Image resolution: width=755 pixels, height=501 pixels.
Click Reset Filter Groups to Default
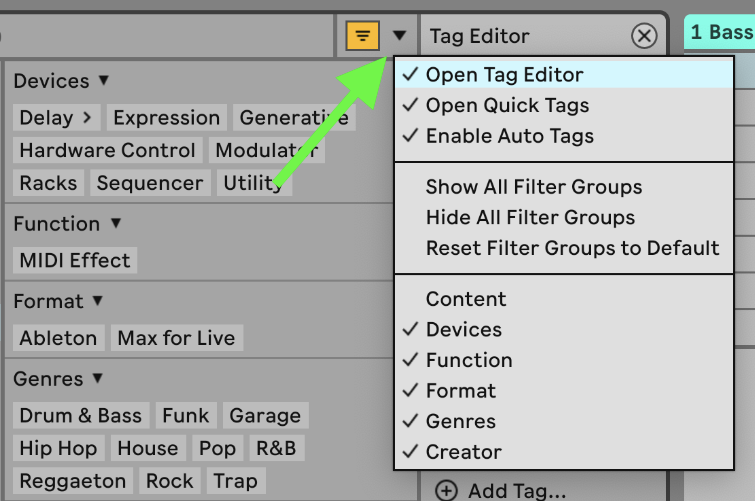pyautogui.click(x=572, y=249)
